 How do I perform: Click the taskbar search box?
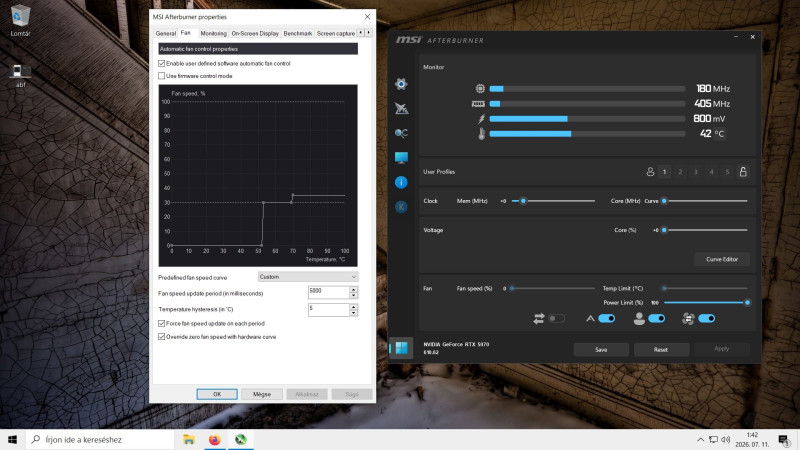[x=100, y=439]
